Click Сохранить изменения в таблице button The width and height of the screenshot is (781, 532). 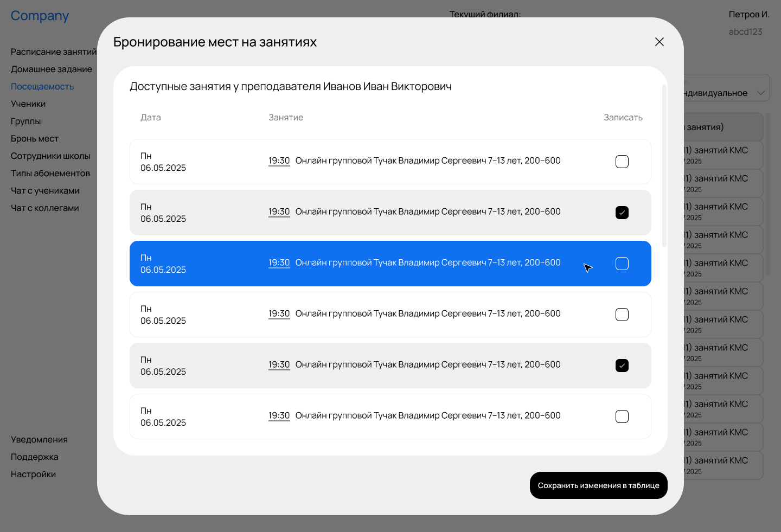(598, 485)
